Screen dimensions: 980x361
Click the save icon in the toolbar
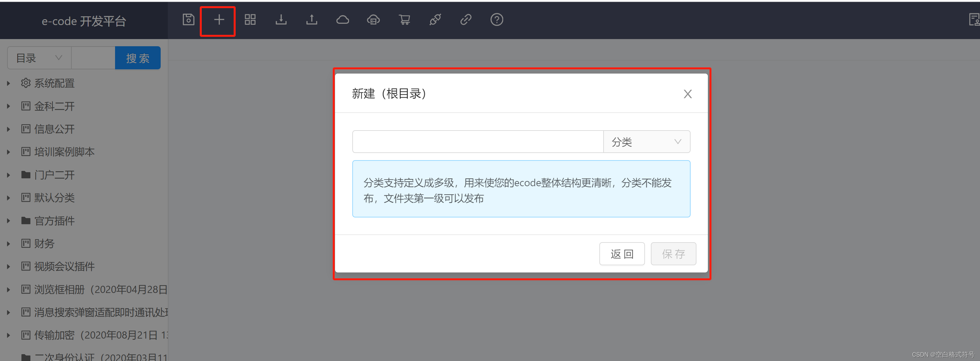click(x=188, y=20)
